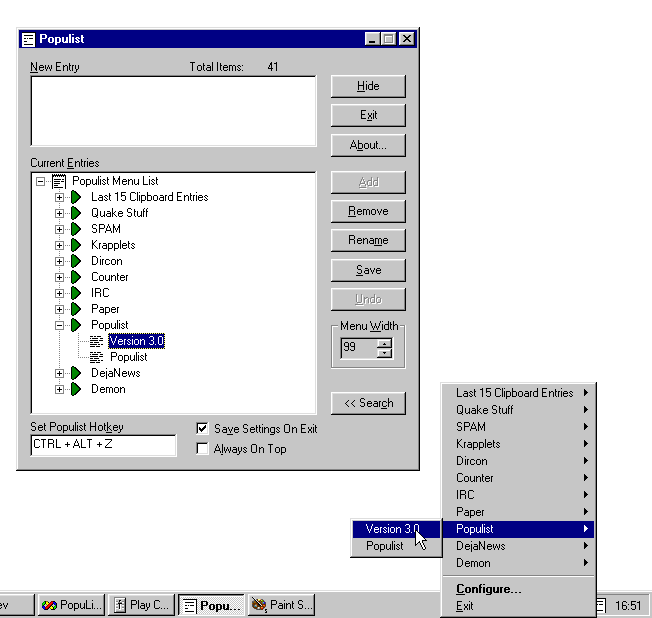
Task: Open the Krapplets submenu in popup menu
Action: 519,444
